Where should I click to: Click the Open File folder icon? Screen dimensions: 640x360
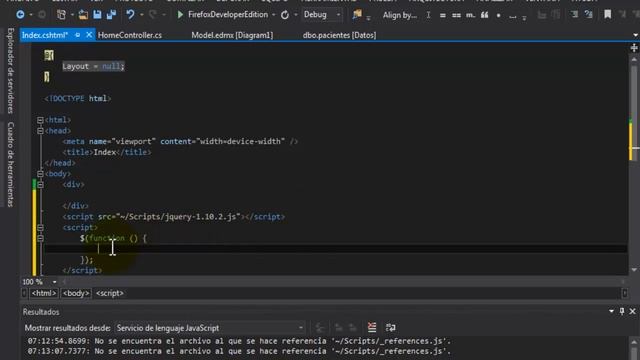[x=83, y=15]
